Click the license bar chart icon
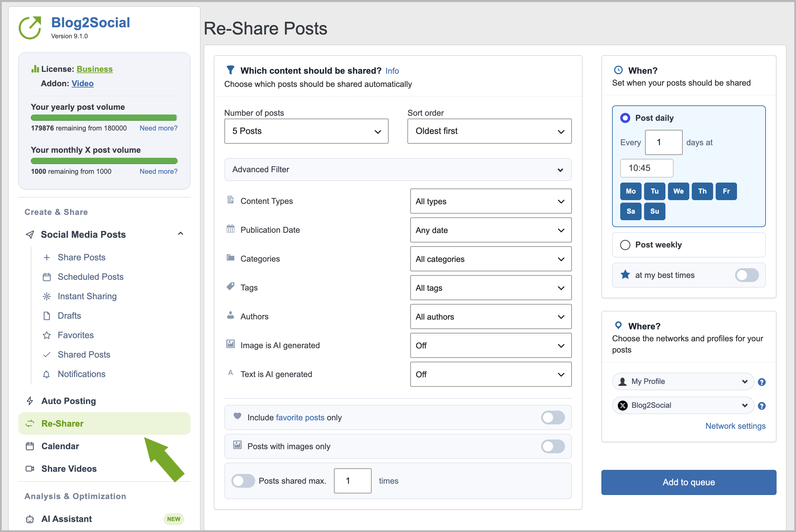The width and height of the screenshot is (796, 532). [x=35, y=69]
